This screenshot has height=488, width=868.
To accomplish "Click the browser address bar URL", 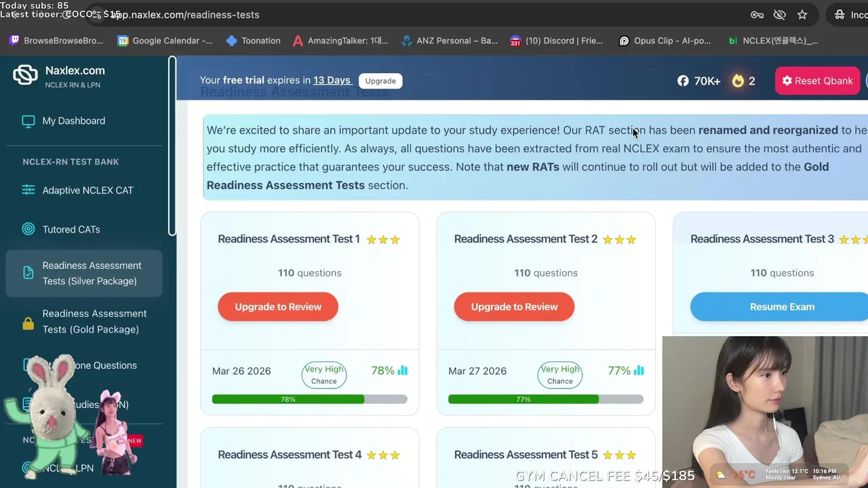I will coord(184,15).
